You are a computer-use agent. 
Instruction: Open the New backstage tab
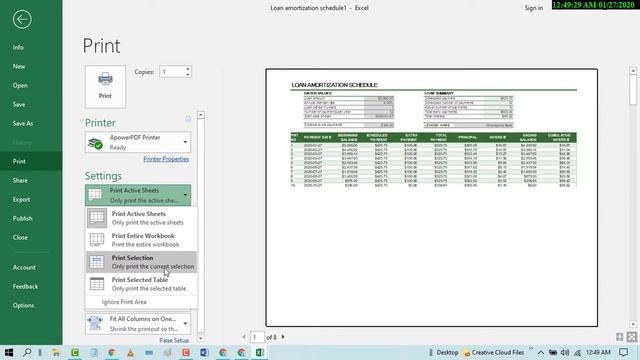click(19, 66)
